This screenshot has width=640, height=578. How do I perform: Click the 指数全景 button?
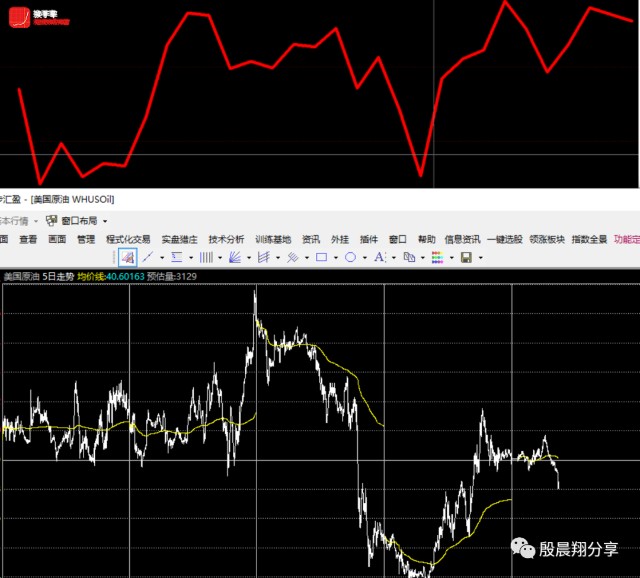pyautogui.click(x=589, y=239)
